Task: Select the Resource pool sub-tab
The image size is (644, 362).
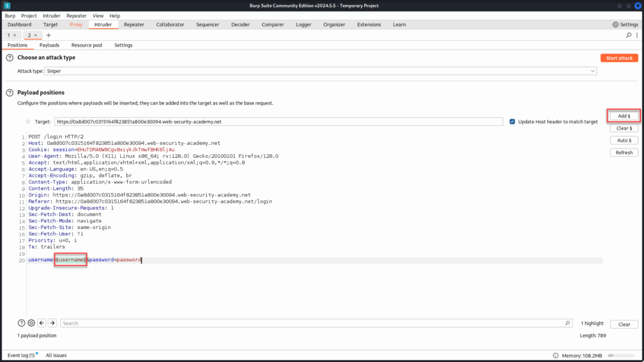Action: click(87, 45)
